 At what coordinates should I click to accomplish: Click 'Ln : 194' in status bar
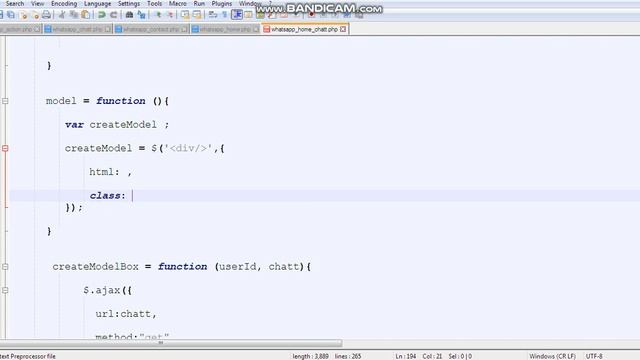click(x=405, y=356)
